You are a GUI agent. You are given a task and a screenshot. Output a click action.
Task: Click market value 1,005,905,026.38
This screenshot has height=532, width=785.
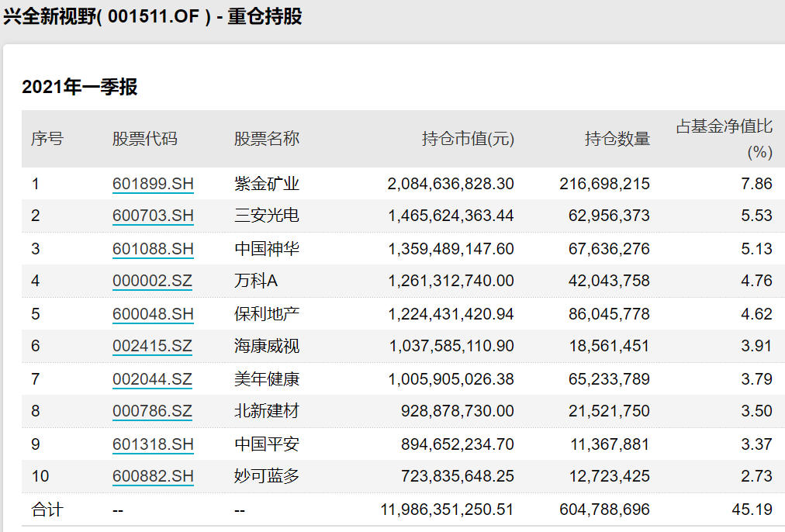point(451,379)
